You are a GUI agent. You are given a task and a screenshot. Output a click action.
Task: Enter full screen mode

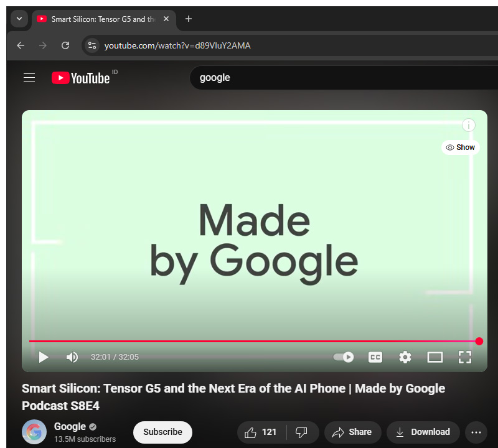(465, 357)
